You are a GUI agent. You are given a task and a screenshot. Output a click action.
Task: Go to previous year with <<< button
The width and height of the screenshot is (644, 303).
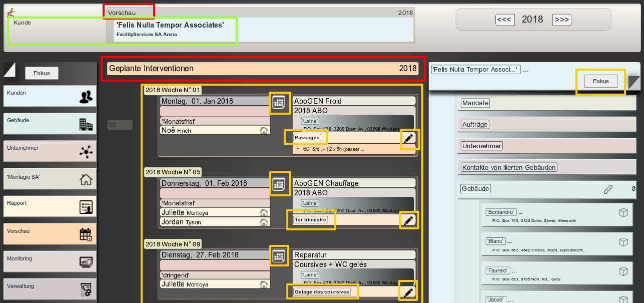pos(504,20)
